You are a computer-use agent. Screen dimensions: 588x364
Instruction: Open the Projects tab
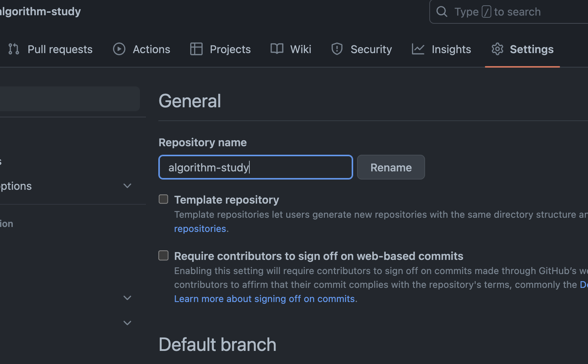[220, 49]
